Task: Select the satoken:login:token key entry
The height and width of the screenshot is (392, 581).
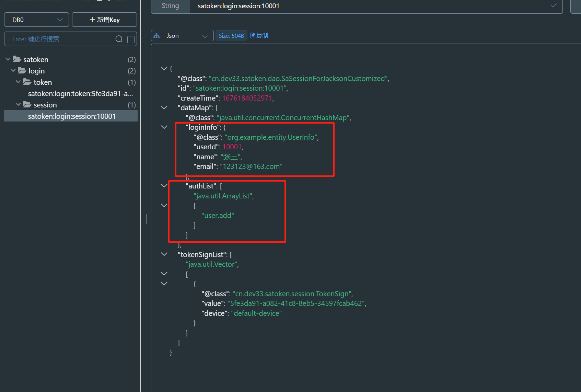Action: pyautogui.click(x=80, y=94)
